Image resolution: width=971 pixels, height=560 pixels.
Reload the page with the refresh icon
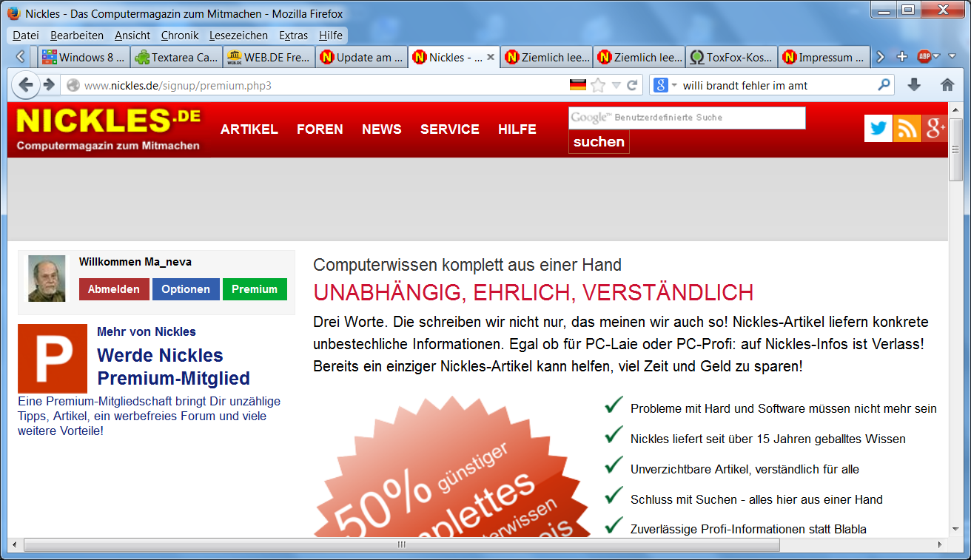coord(632,85)
